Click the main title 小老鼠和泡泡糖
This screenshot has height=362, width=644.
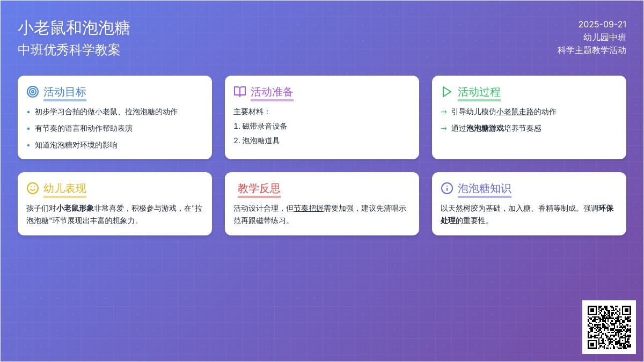click(74, 28)
